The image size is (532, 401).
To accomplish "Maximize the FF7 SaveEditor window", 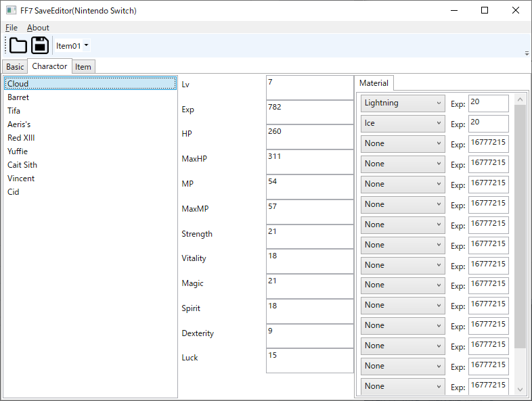I will (x=485, y=11).
